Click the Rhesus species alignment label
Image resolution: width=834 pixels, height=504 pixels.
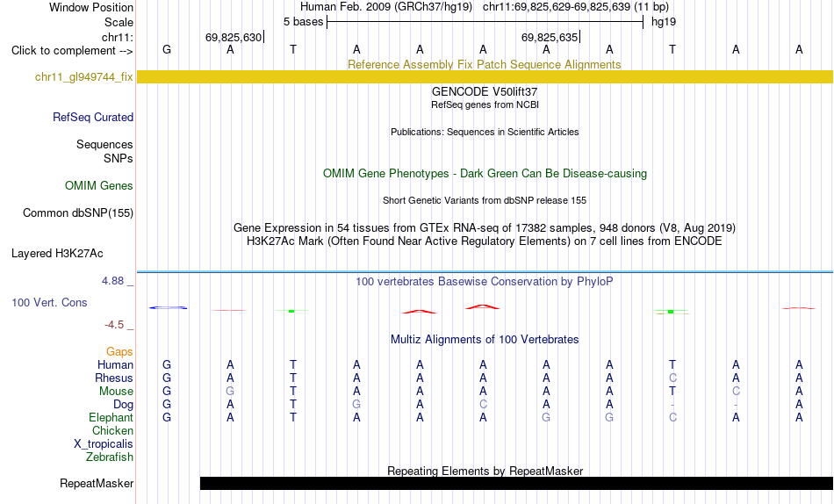click(114, 378)
